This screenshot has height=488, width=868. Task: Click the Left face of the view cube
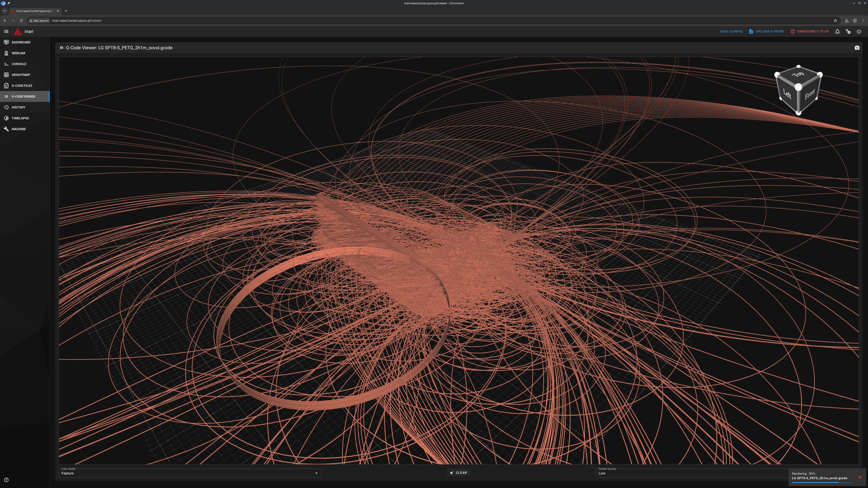787,94
